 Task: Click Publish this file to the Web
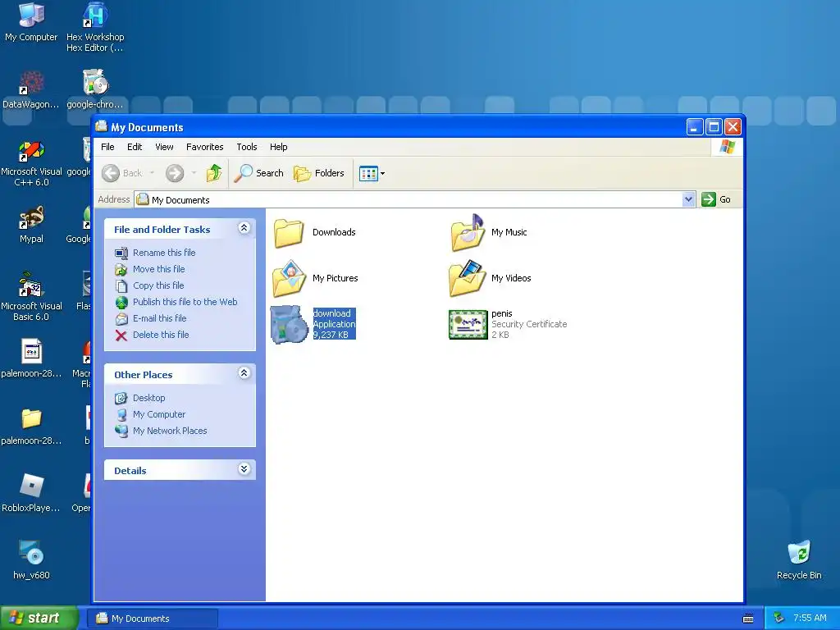click(x=185, y=302)
